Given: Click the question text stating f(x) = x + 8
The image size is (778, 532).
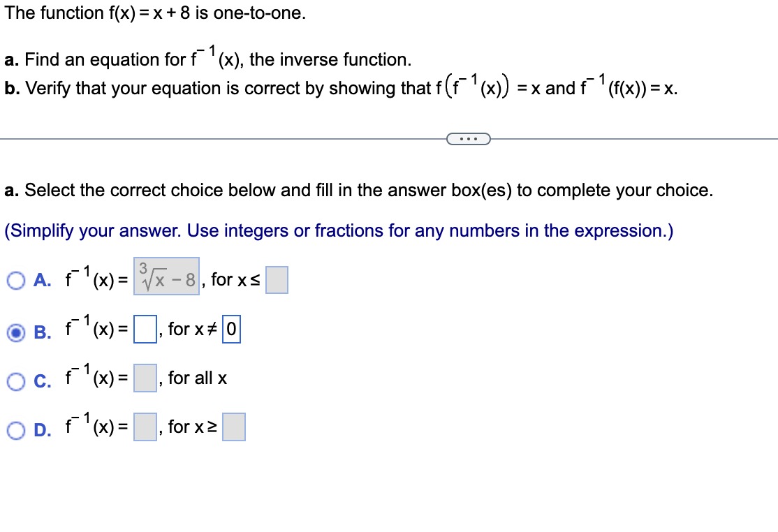Looking at the screenshot, I should [x=155, y=13].
